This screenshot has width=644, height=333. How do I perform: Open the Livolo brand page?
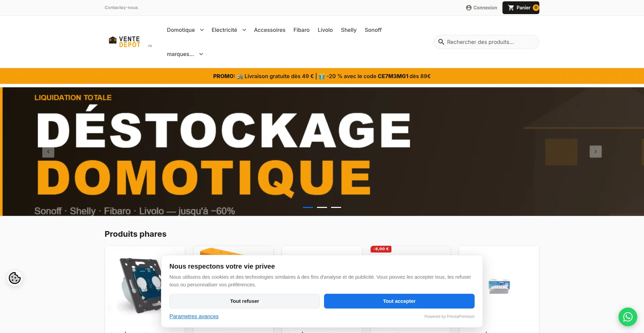[x=325, y=30]
